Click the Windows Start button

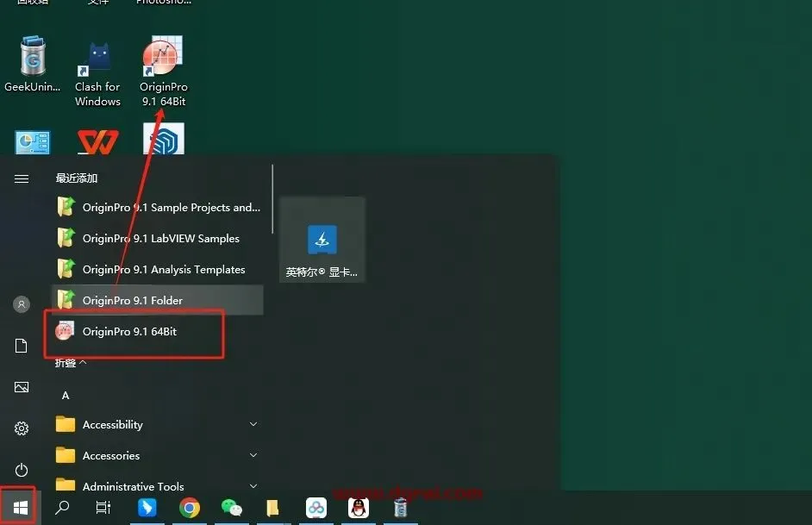[20, 508]
